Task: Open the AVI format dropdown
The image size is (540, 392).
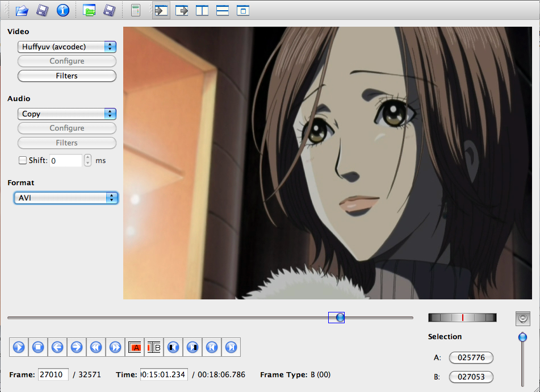Action: pos(66,198)
